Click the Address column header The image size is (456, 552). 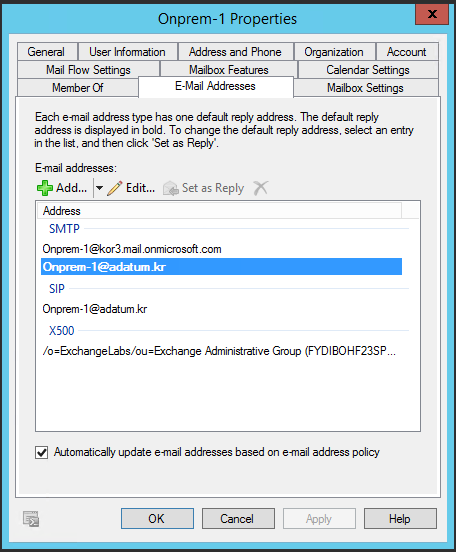click(219, 211)
